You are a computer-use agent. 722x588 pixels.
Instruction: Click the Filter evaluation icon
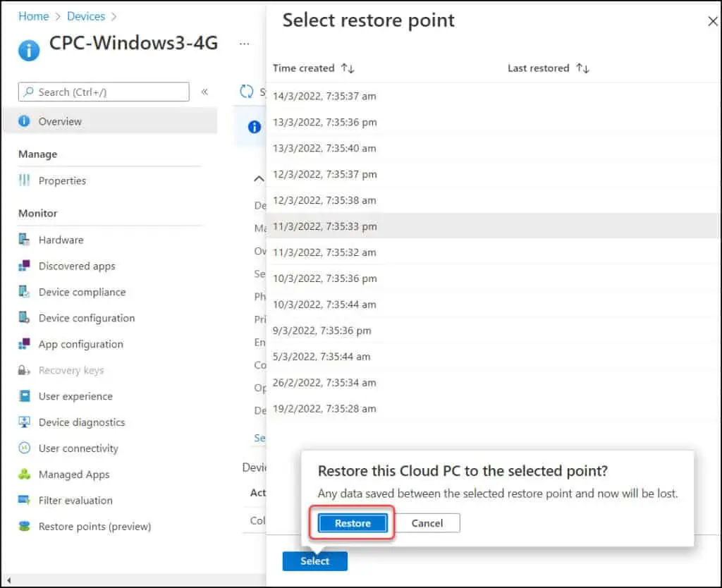[x=24, y=500]
